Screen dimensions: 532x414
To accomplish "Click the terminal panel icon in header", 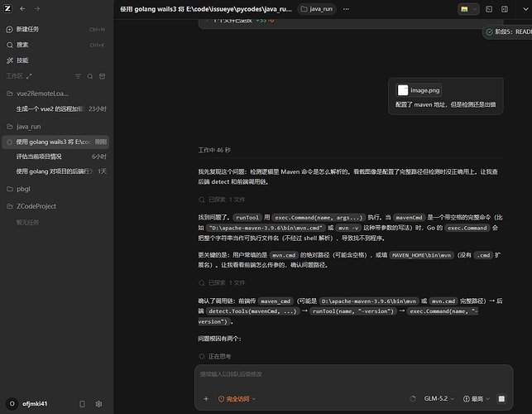I will (x=489, y=9).
